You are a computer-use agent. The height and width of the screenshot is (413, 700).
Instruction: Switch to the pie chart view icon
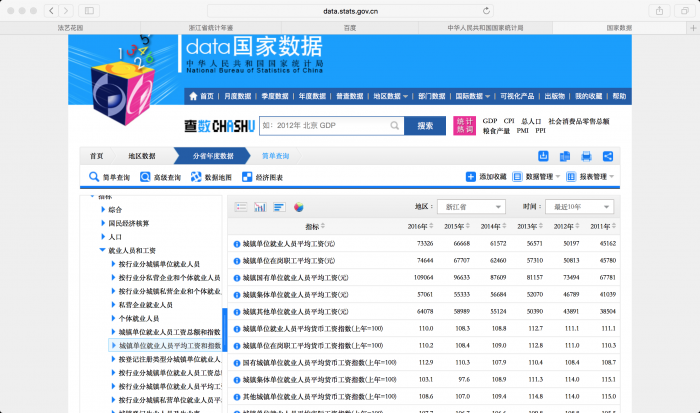coord(298,207)
